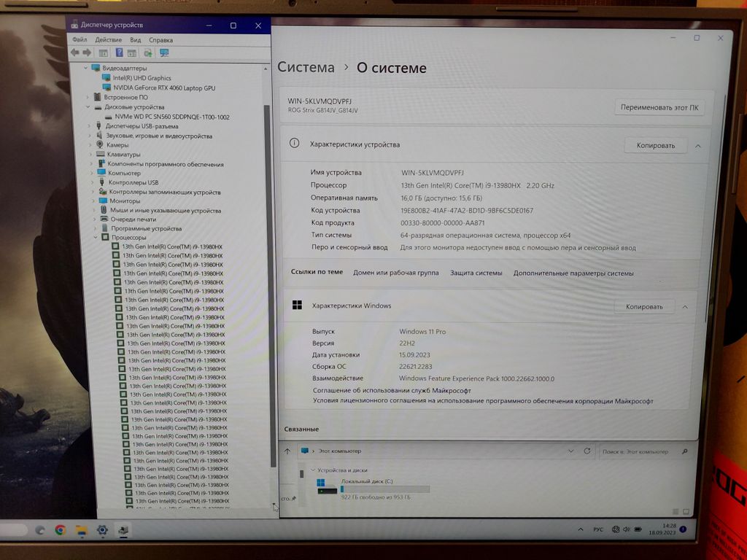Click the scan for hardware changes icon
747x560 pixels.
click(x=148, y=52)
